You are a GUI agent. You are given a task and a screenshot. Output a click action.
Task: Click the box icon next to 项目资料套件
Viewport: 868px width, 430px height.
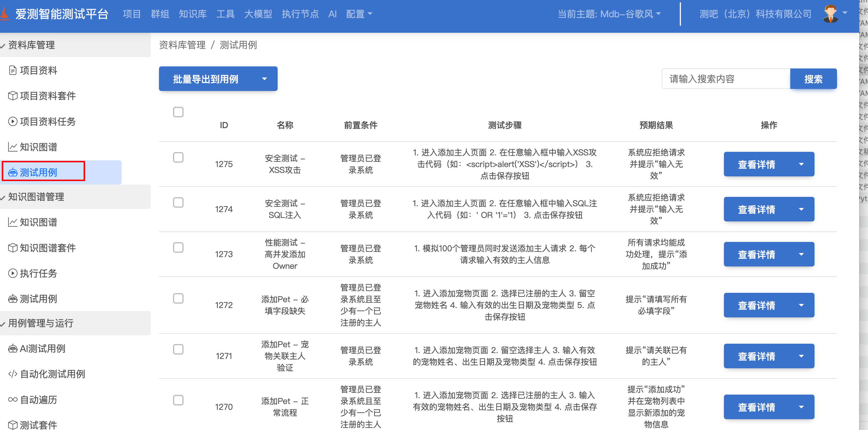point(13,96)
